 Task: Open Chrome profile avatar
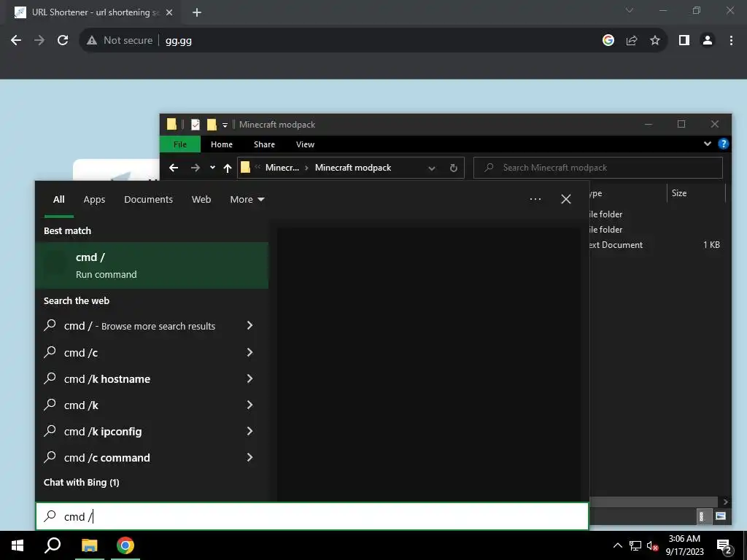708,41
